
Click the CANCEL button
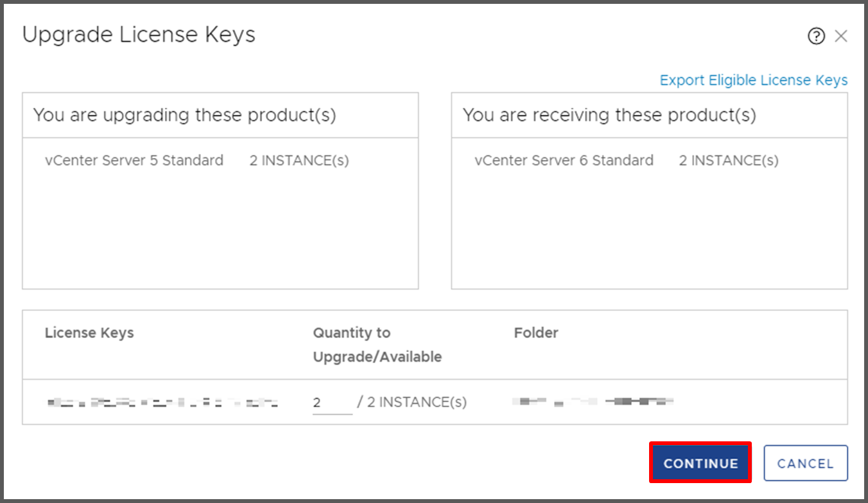[x=806, y=463]
